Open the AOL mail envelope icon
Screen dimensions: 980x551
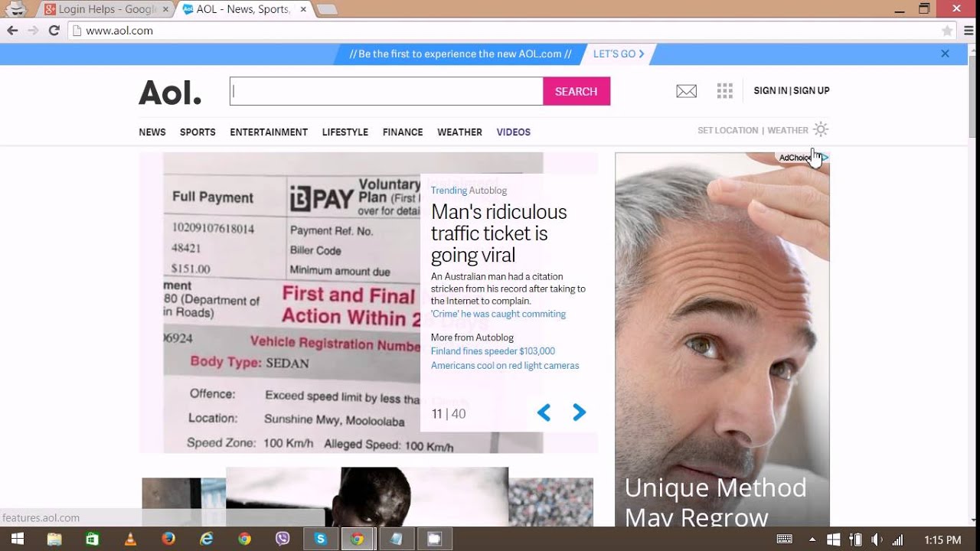tap(687, 91)
